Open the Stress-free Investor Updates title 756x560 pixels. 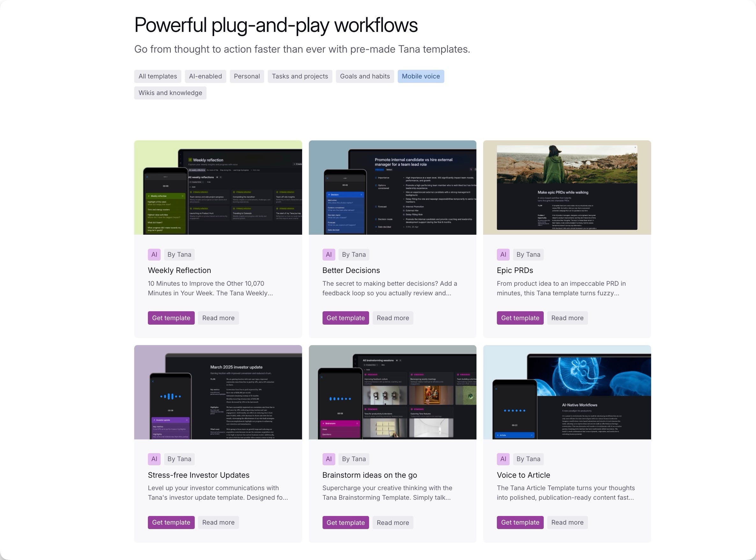(199, 475)
